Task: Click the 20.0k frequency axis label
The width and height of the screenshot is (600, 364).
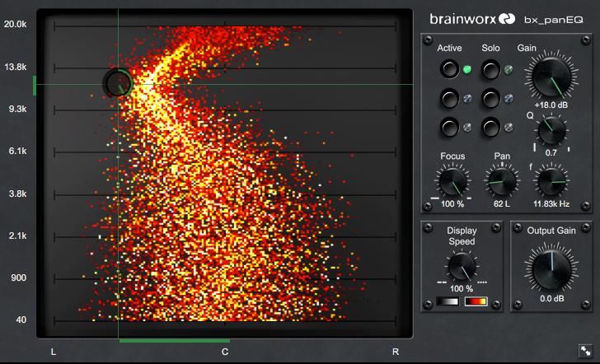Action: (x=16, y=25)
